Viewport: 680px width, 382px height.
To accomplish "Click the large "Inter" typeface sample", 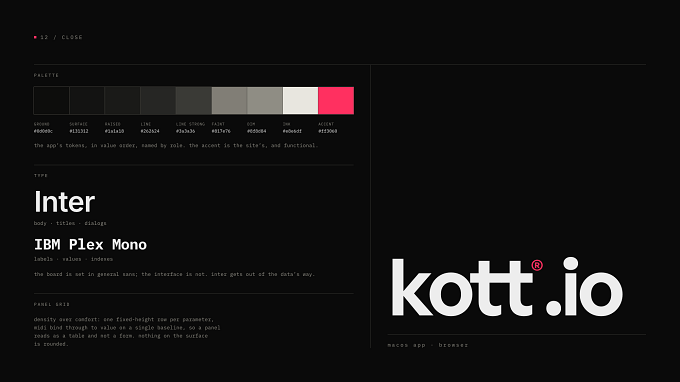I will (65, 202).
